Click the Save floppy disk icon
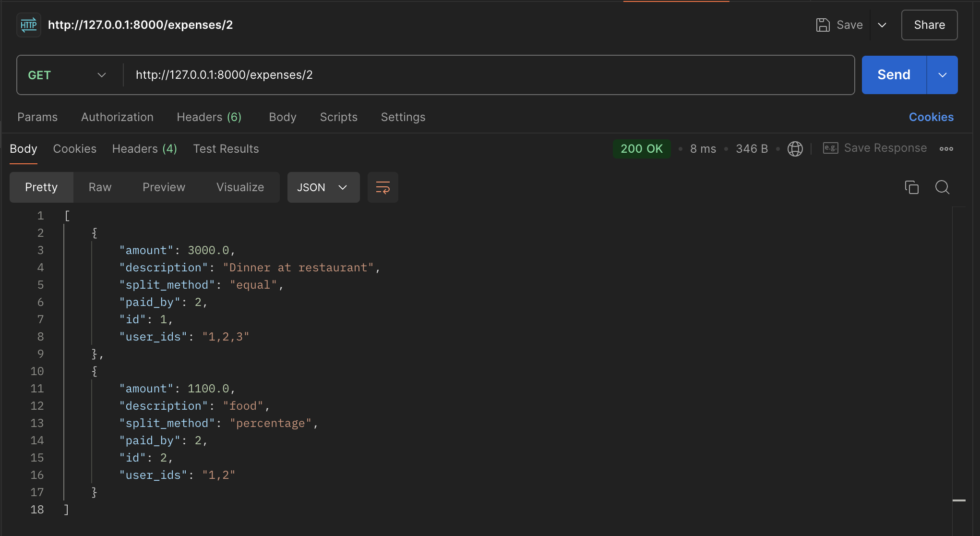 pos(823,25)
